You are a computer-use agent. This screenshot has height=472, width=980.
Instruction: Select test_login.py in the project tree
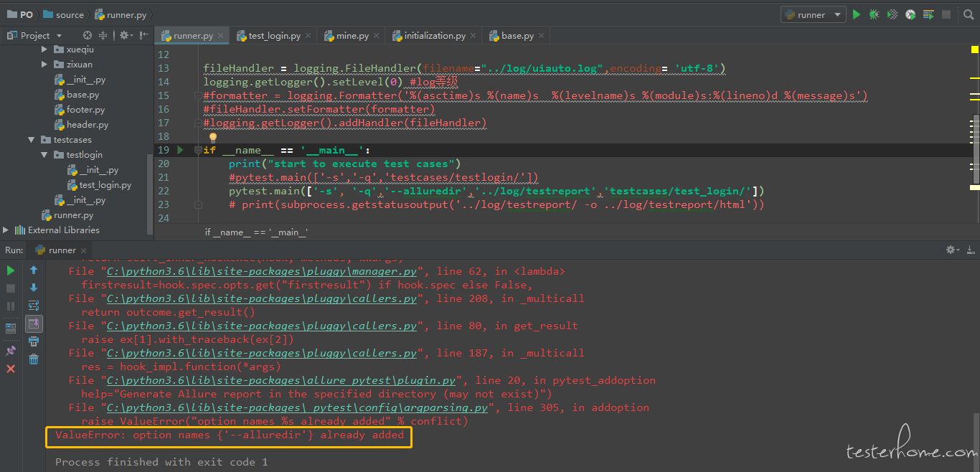pyautogui.click(x=99, y=185)
